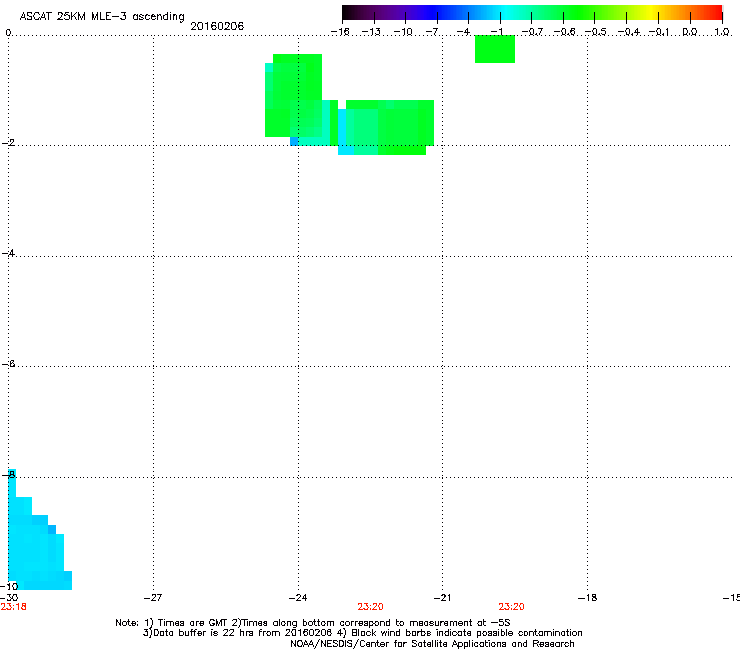Image resolution: width=740 pixels, height=650 pixels.
Task: Click the -0.6 label on the color scale
Action: (564, 32)
